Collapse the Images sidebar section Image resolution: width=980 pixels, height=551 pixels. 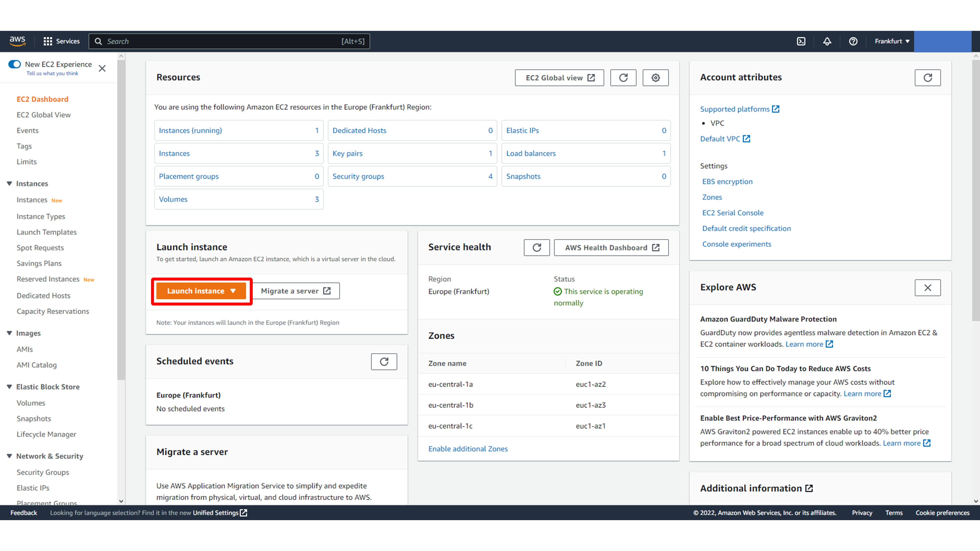coord(10,334)
